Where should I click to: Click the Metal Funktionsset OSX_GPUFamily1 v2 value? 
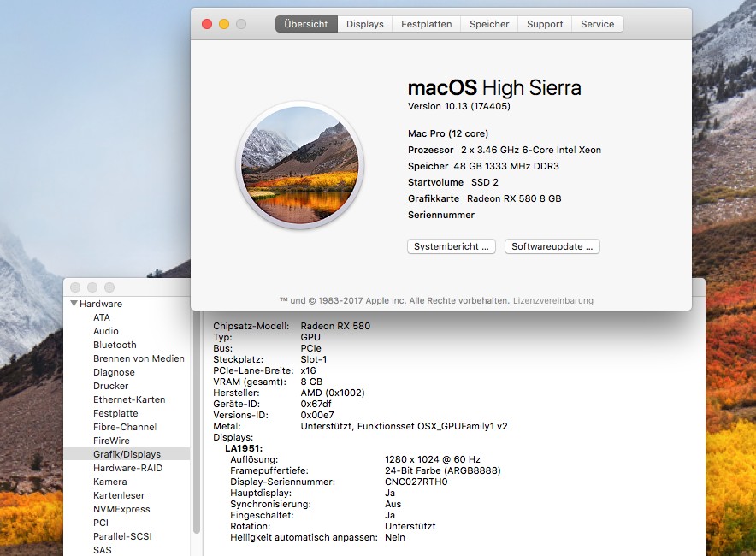click(404, 426)
